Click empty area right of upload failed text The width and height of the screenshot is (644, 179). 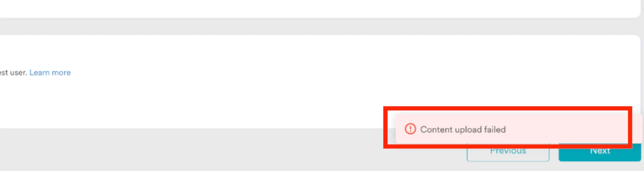tap(565, 129)
